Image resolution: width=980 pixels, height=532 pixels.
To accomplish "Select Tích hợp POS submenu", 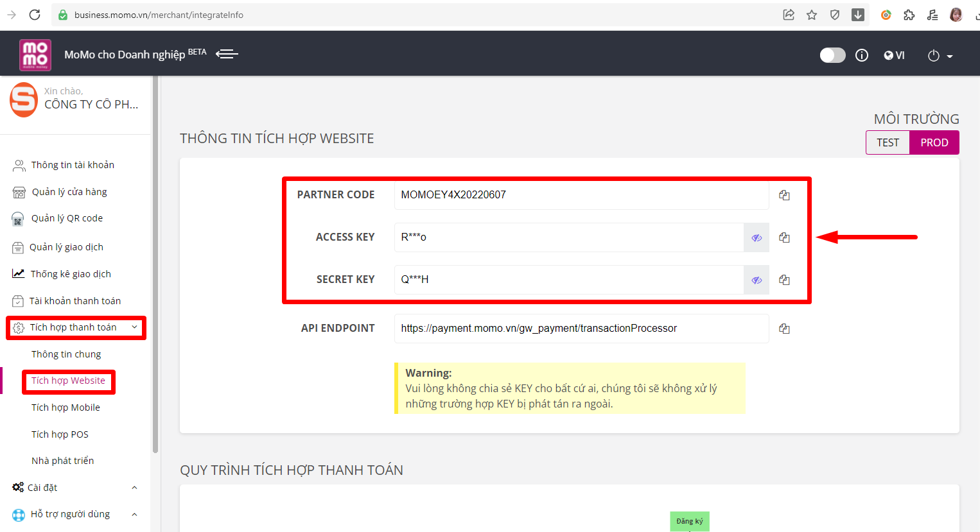I will [x=60, y=434].
